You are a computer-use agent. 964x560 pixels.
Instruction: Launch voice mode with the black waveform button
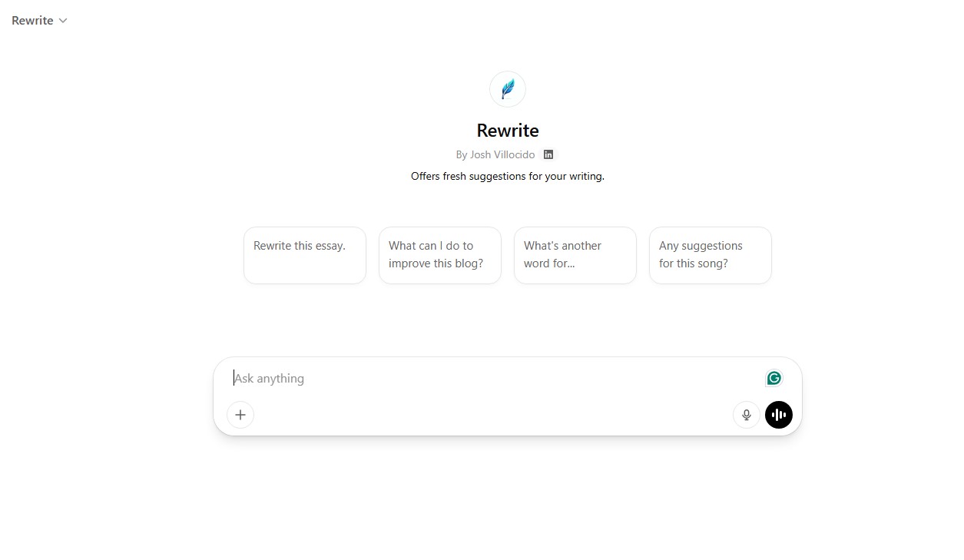(779, 415)
